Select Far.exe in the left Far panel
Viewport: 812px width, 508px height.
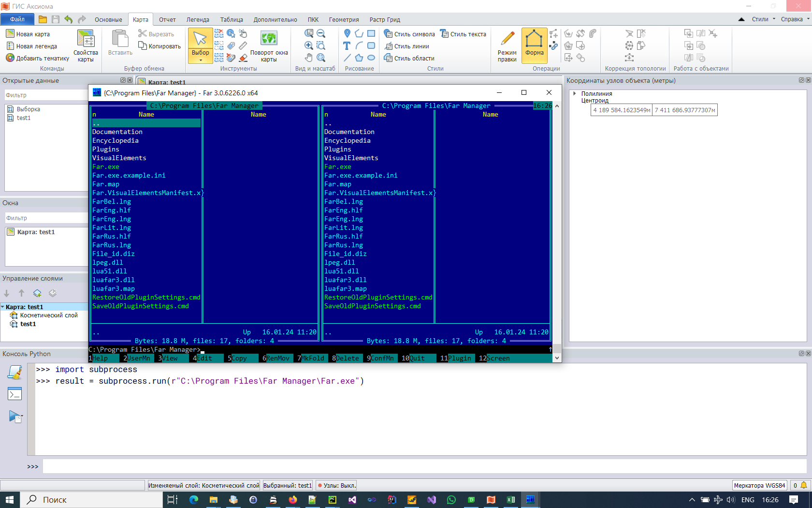click(x=106, y=167)
